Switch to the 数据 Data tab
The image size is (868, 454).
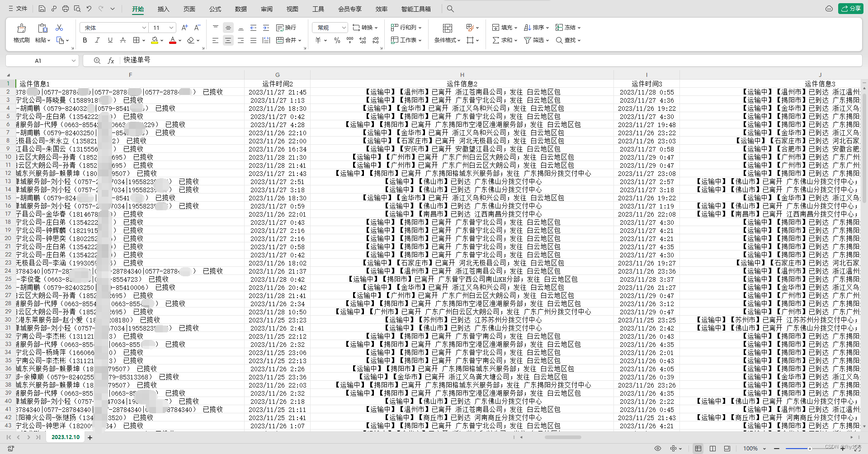point(241,9)
